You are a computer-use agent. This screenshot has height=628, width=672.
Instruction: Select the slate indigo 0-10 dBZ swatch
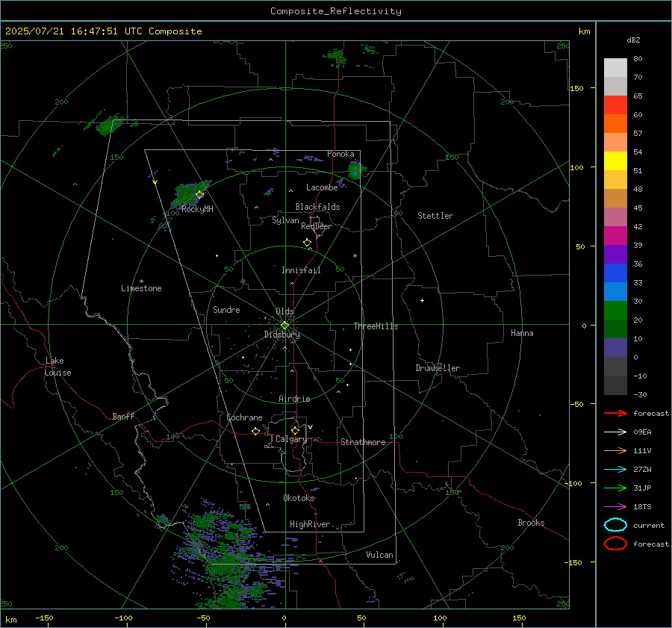(x=615, y=348)
